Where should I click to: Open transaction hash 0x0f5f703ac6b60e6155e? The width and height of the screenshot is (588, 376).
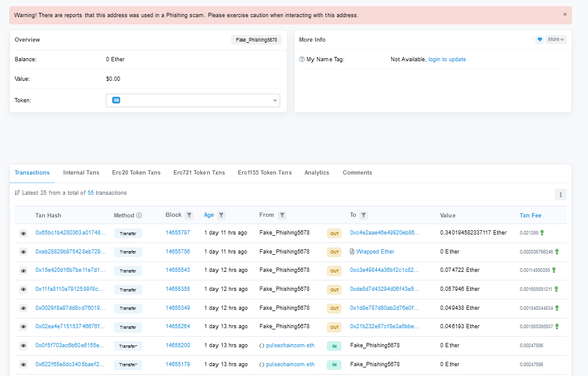70,345
